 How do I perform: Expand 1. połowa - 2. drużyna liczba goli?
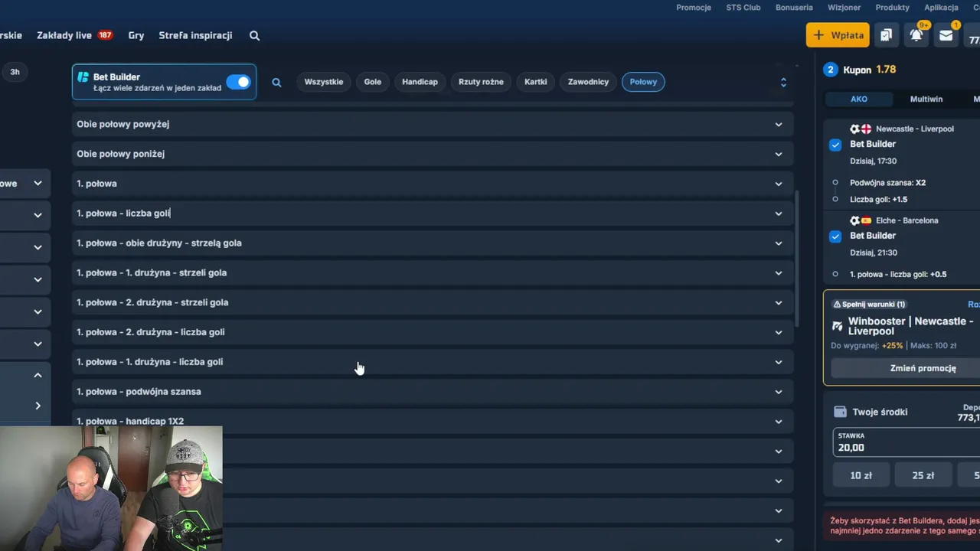pos(433,332)
